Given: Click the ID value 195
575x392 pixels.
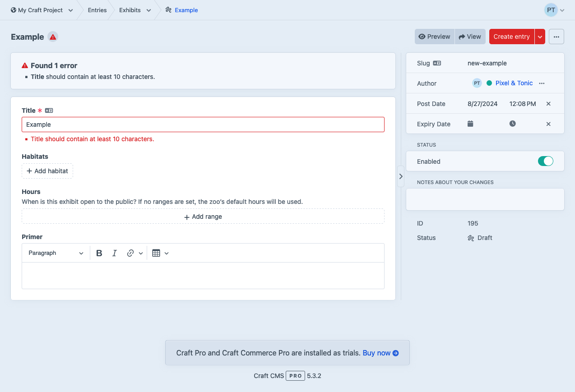Looking at the screenshot, I should point(473,223).
